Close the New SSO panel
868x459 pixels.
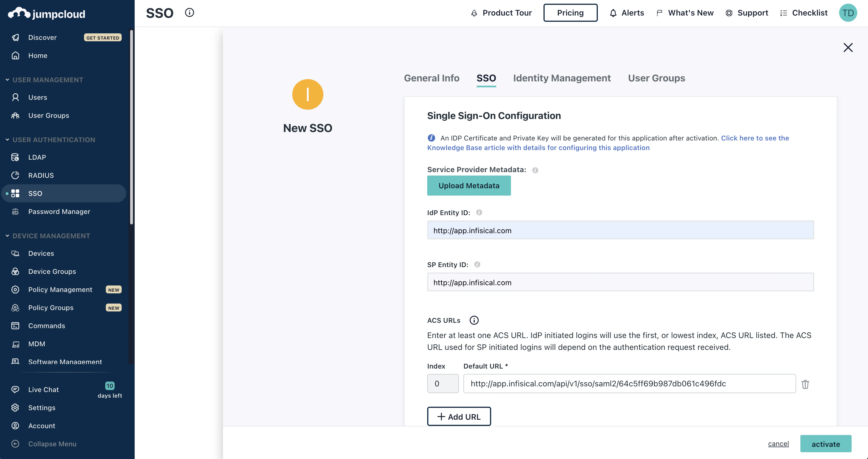(x=848, y=47)
